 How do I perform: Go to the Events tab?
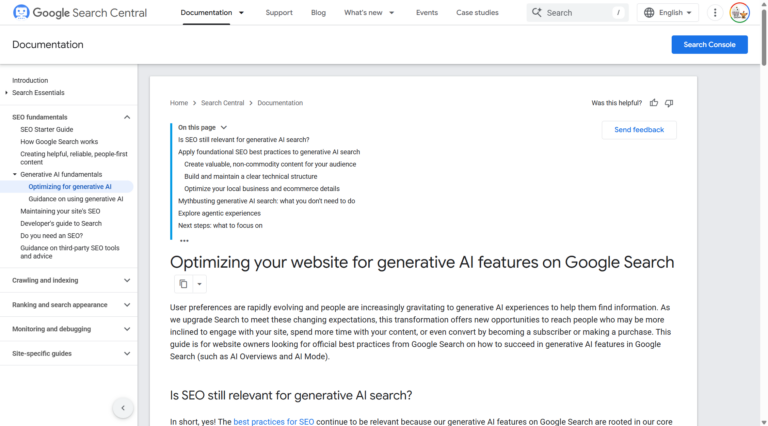(x=427, y=13)
